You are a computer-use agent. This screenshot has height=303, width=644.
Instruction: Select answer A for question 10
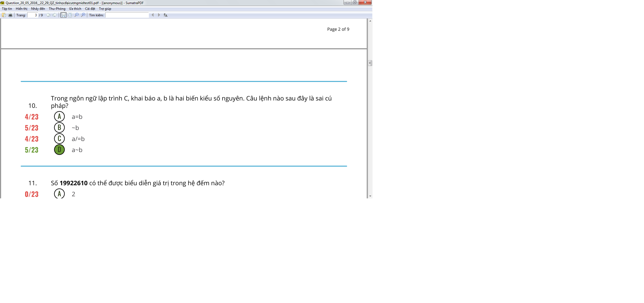pyautogui.click(x=59, y=117)
